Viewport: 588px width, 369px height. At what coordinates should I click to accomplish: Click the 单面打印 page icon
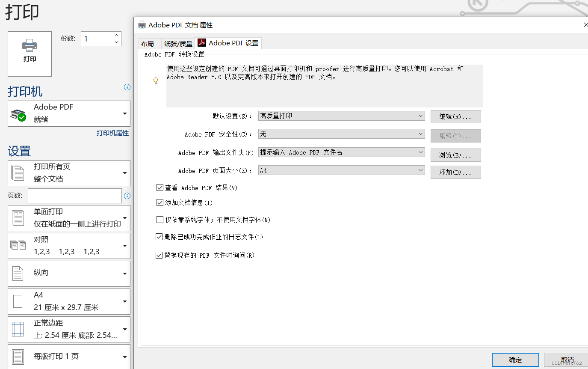point(18,218)
